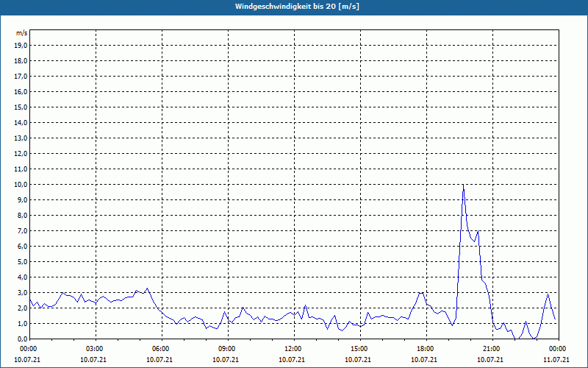Click the 15:00 time label
The width and height of the screenshot is (588, 368).
pos(360,349)
